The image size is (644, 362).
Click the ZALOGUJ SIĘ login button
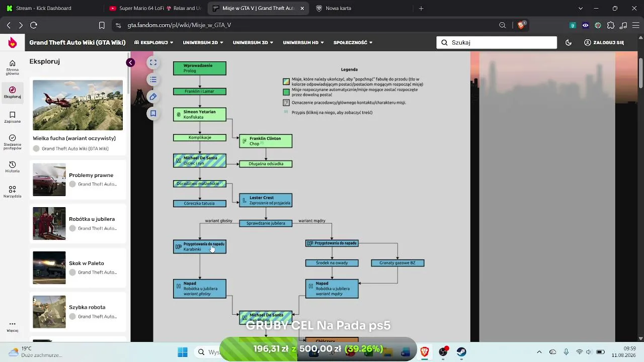[x=604, y=43]
